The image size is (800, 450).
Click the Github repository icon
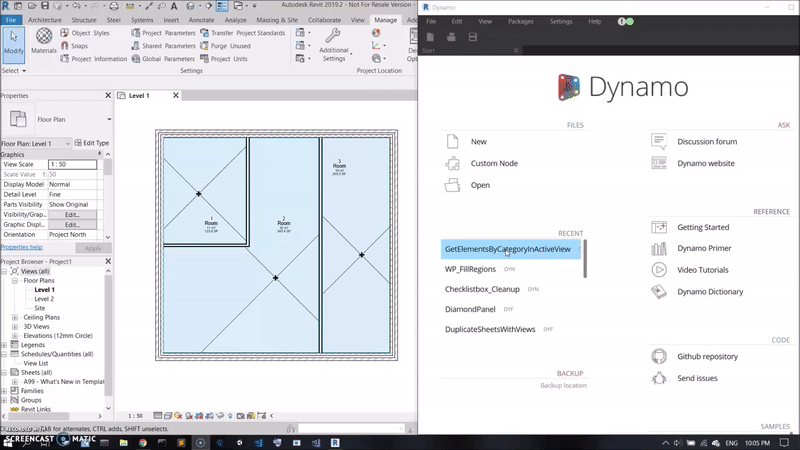[x=659, y=356]
